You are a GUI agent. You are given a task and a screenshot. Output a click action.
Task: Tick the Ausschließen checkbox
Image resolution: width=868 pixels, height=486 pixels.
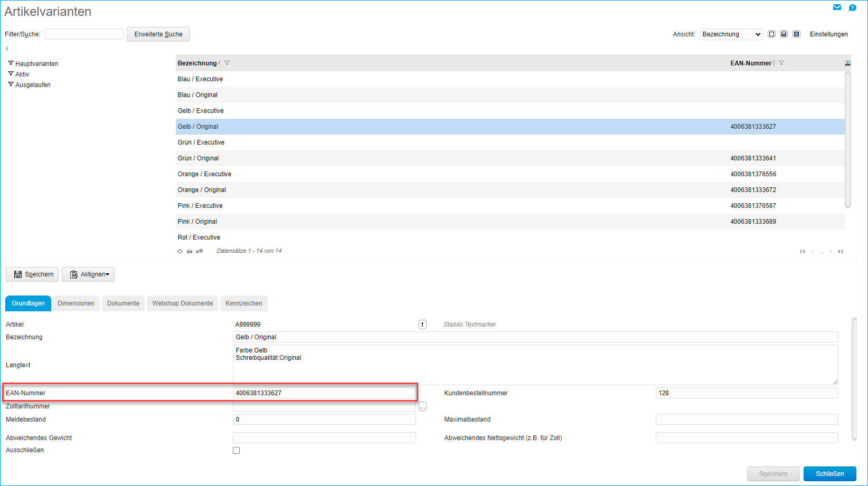point(237,450)
